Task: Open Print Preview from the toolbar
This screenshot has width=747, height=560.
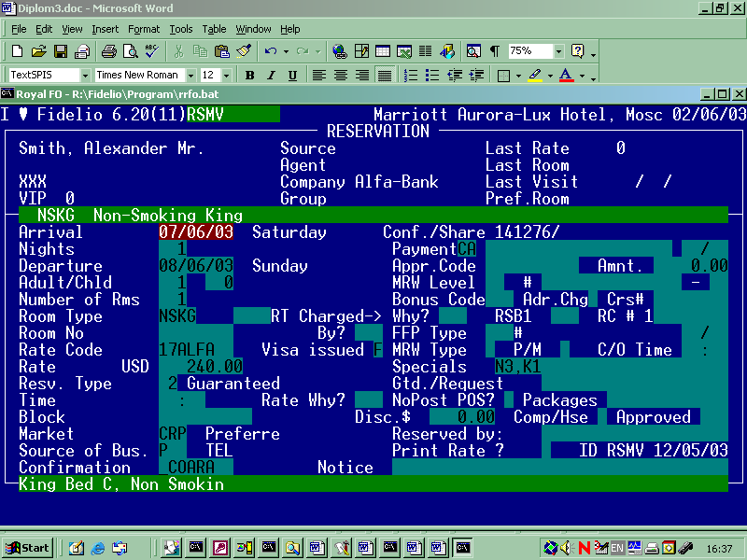Action: (129, 51)
